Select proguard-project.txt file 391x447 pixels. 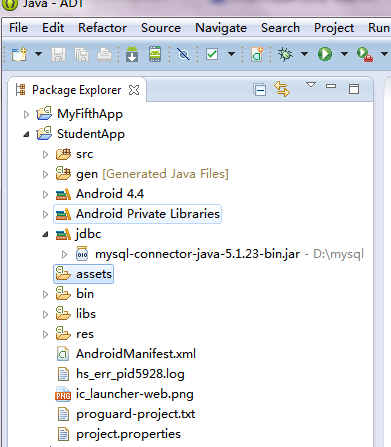pyautogui.click(x=126, y=414)
